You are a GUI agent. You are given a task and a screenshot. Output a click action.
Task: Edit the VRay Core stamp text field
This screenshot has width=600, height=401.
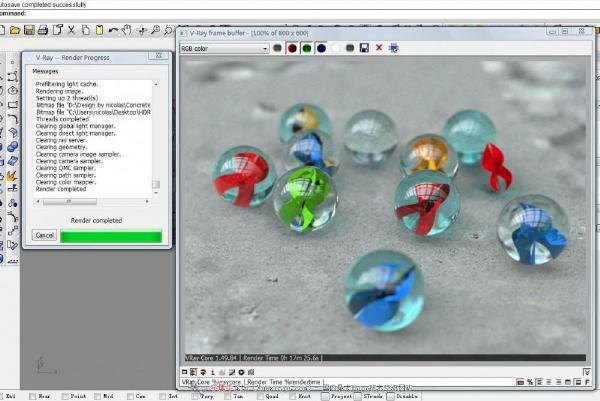click(346, 382)
